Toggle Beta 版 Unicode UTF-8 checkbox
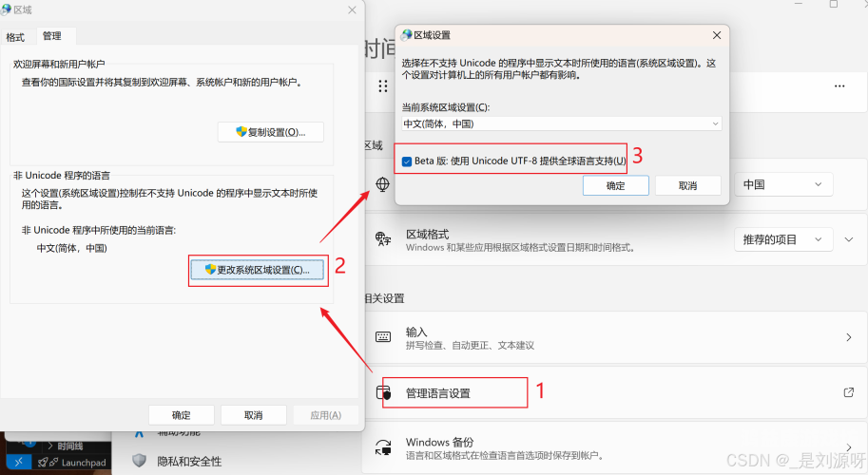The width and height of the screenshot is (868, 475). pos(407,161)
